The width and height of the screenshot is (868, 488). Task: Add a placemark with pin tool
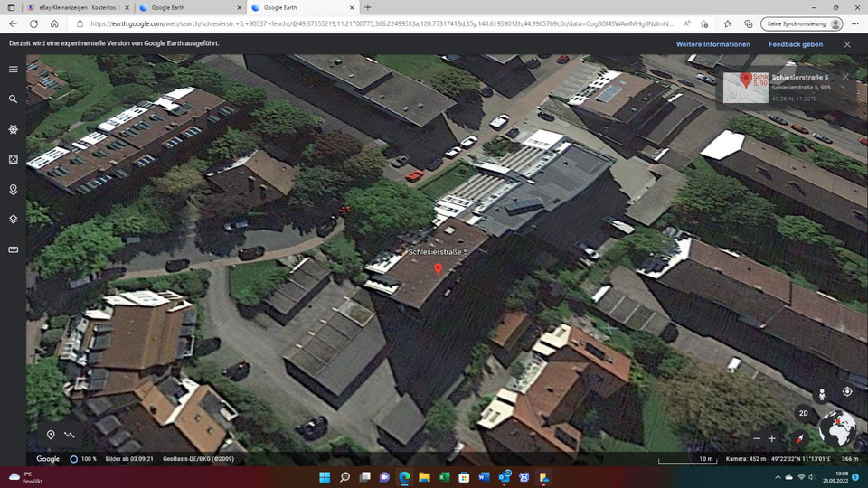[51, 435]
